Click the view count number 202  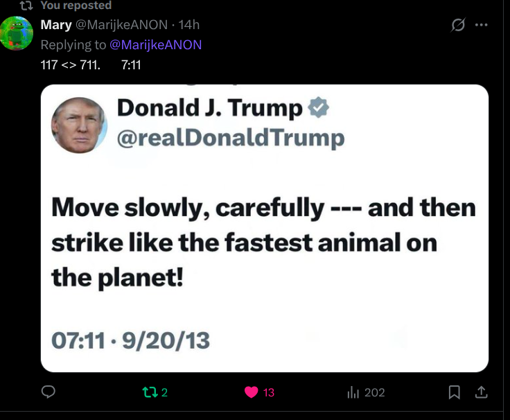(374, 392)
